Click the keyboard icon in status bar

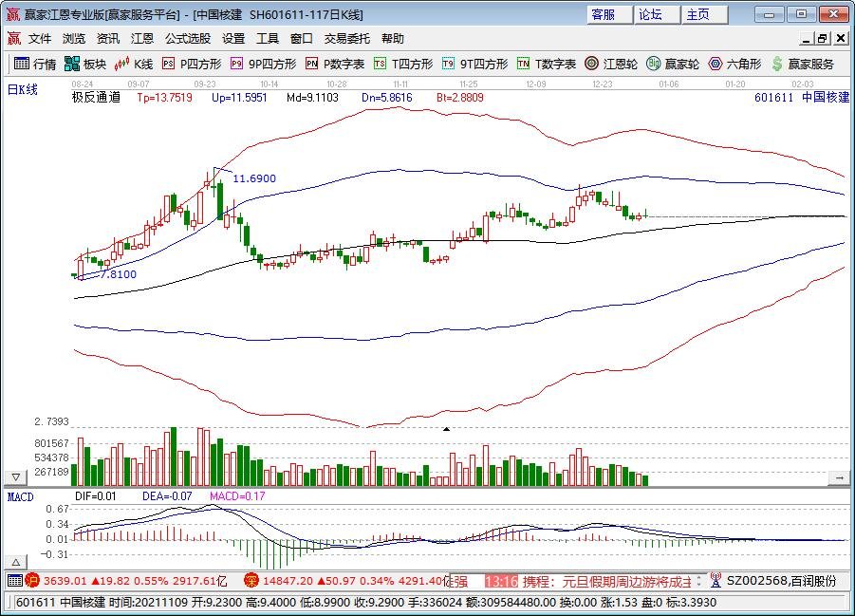(15, 581)
